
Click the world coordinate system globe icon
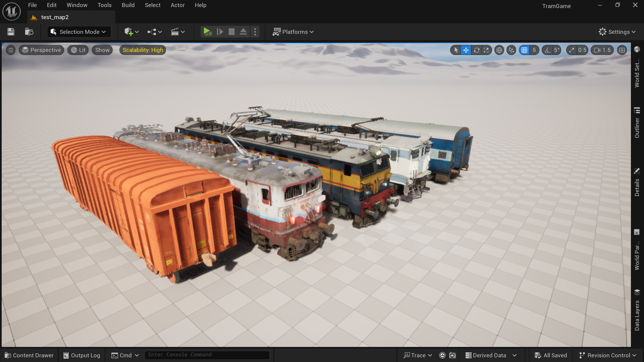(499, 50)
